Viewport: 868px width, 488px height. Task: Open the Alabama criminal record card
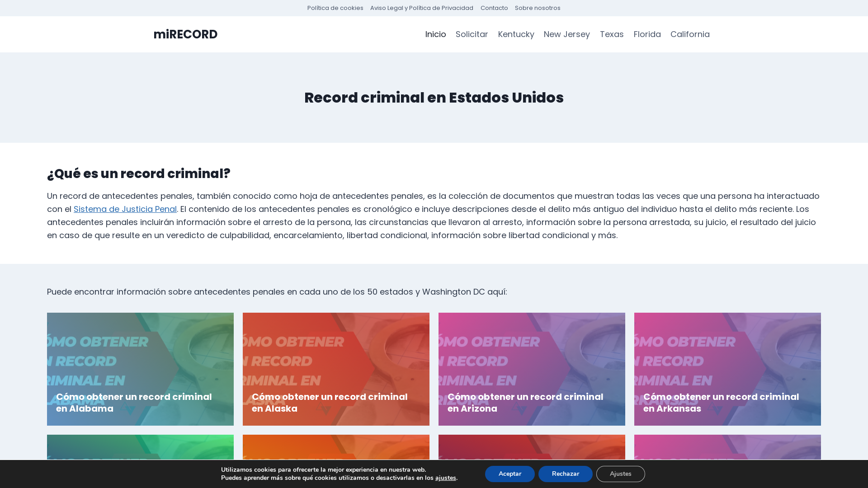pyautogui.click(x=140, y=369)
